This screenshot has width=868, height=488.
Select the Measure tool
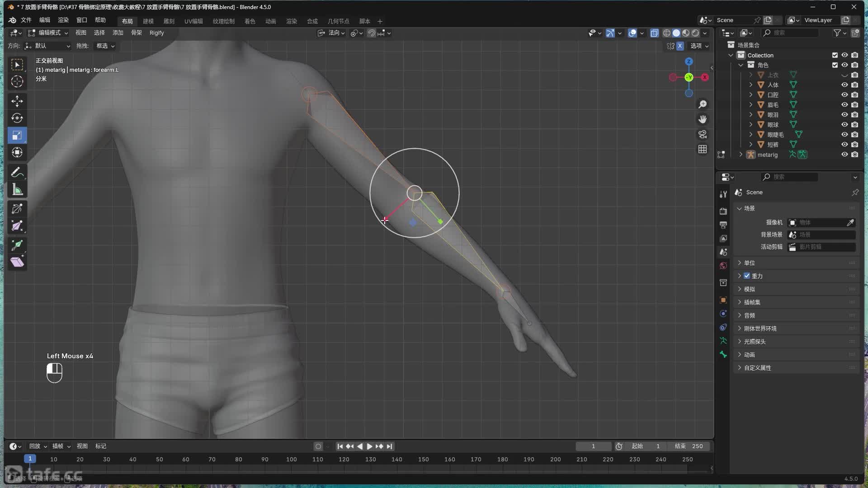coord(17,190)
